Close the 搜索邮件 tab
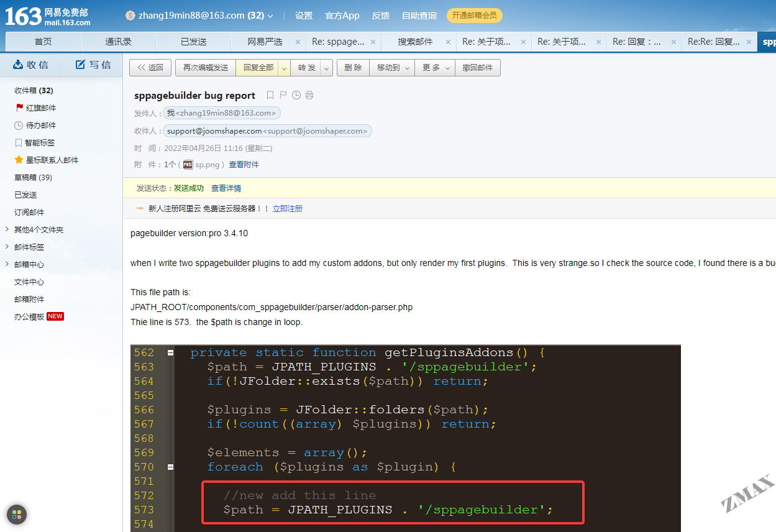 (448, 42)
